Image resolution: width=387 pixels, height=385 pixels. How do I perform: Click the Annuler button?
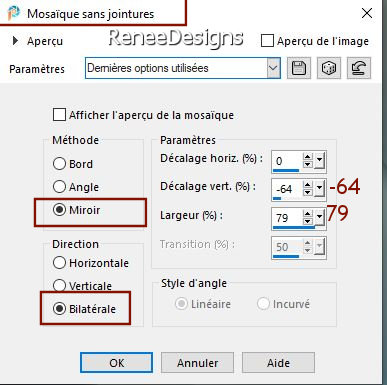(197, 362)
